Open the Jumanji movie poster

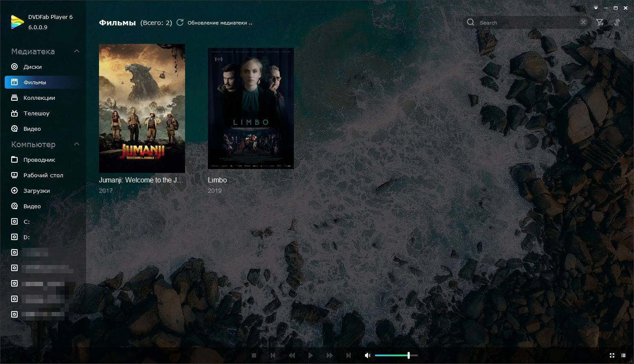pyautogui.click(x=142, y=108)
